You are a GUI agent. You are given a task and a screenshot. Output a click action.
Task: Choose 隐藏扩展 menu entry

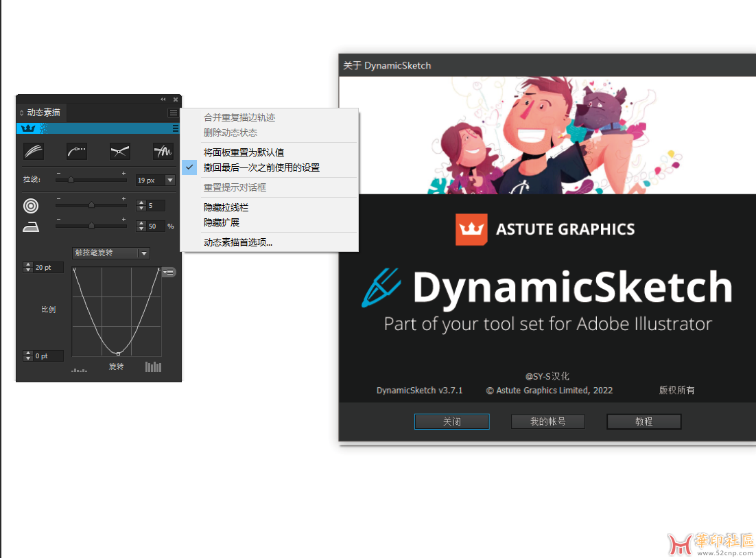point(222,222)
